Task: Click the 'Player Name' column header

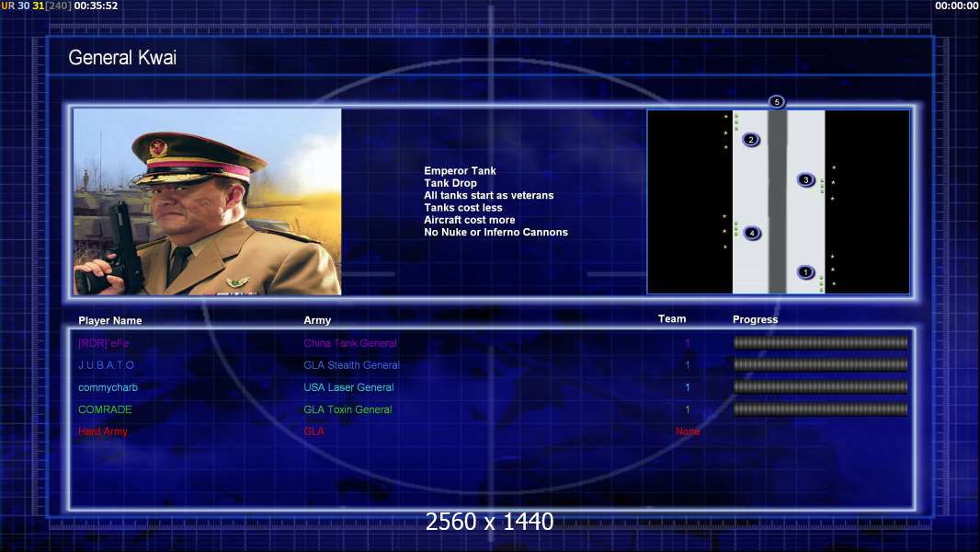Action: (110, 321)
